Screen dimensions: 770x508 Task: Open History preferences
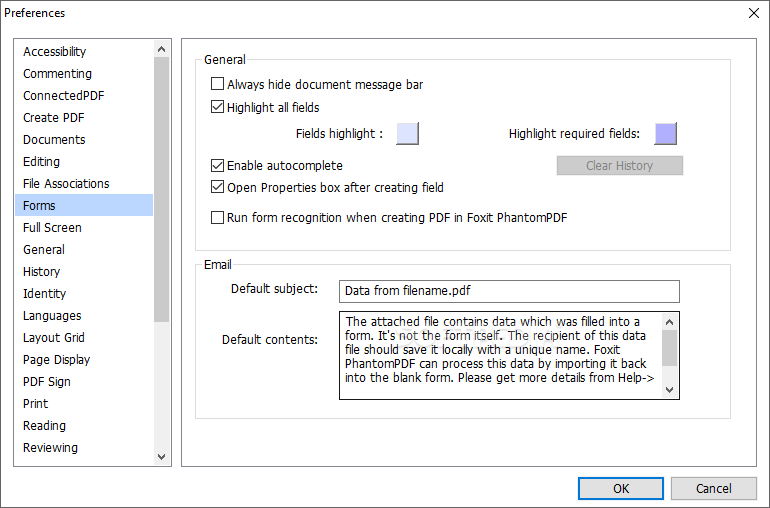point(84,272)
